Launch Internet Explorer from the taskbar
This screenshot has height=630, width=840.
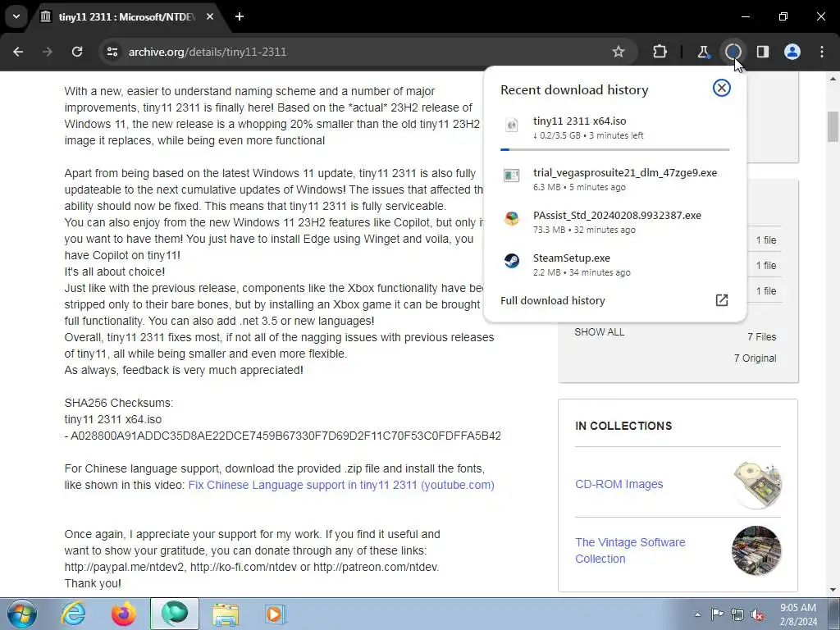tap(73, 614)
